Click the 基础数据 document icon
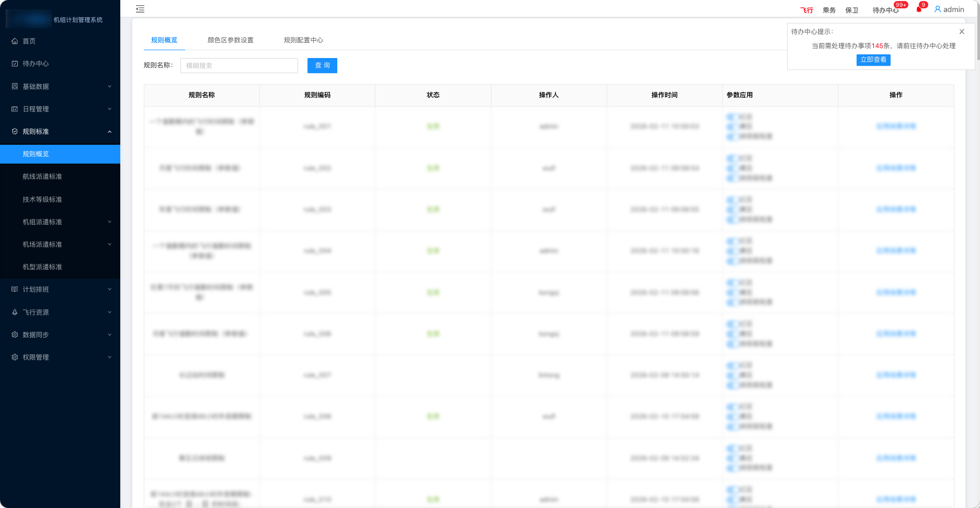Image resolution: width=980 pixels, height=508 pixels. 15,86
